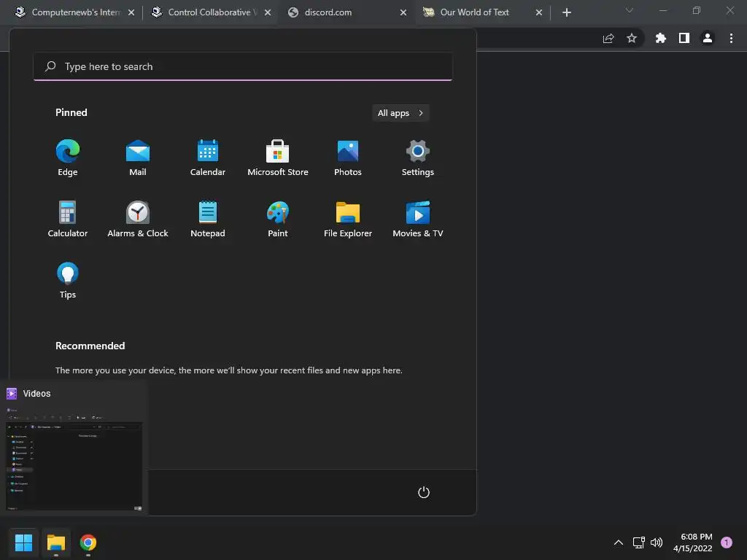This screenshot has width=747, height=560.
Task: Open Notepad
Action: coord(208,219)
